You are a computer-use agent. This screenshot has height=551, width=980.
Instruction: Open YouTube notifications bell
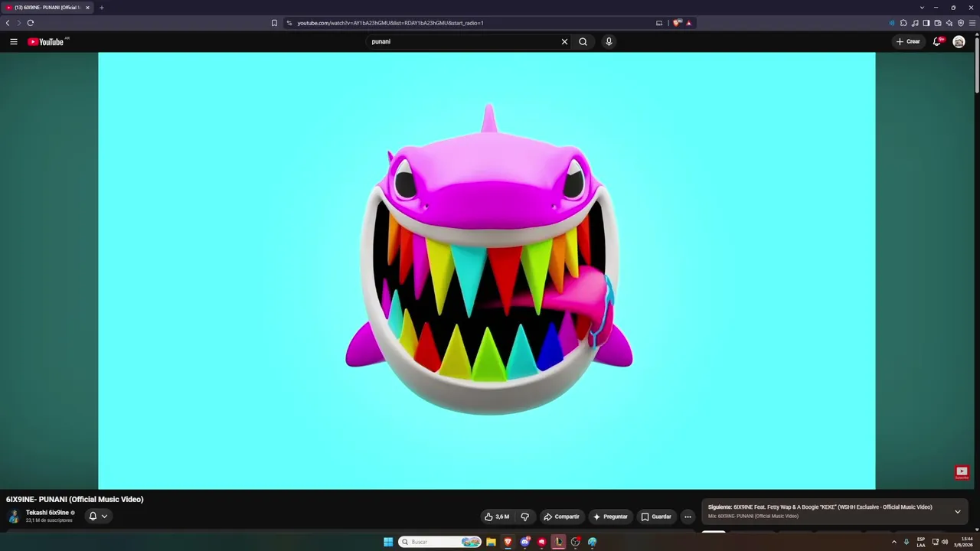point(937,41)
